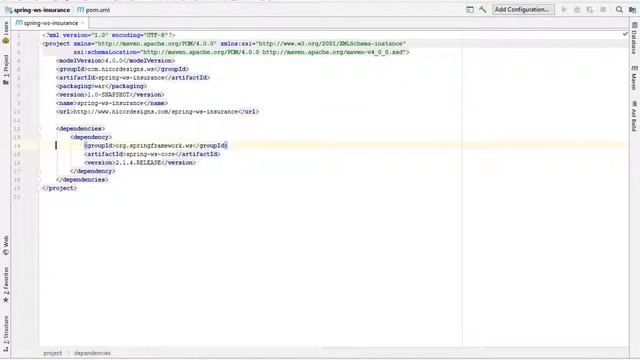Open the Add Configuration dropdown
The image size is (640, 360).
(x=523, y=9)
